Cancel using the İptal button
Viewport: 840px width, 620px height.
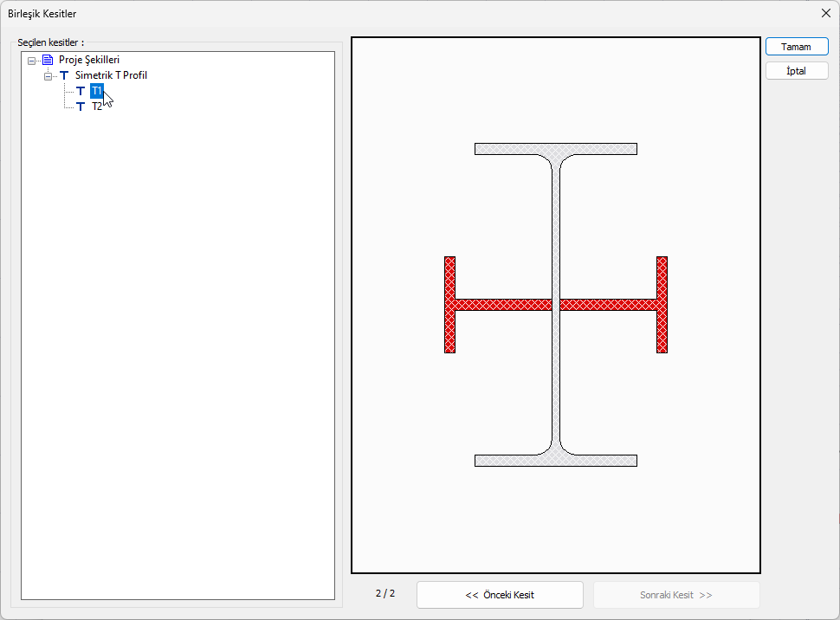pos(797,71)
